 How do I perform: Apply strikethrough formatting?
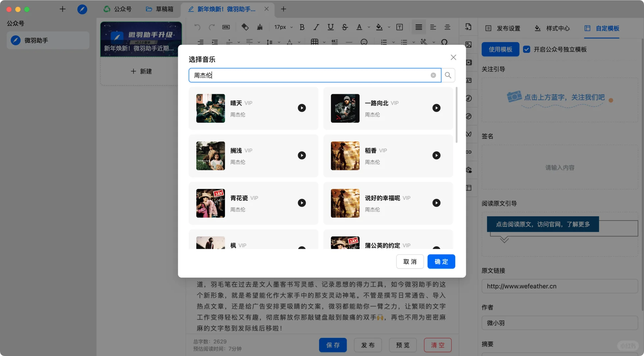[x=345, y=27]
